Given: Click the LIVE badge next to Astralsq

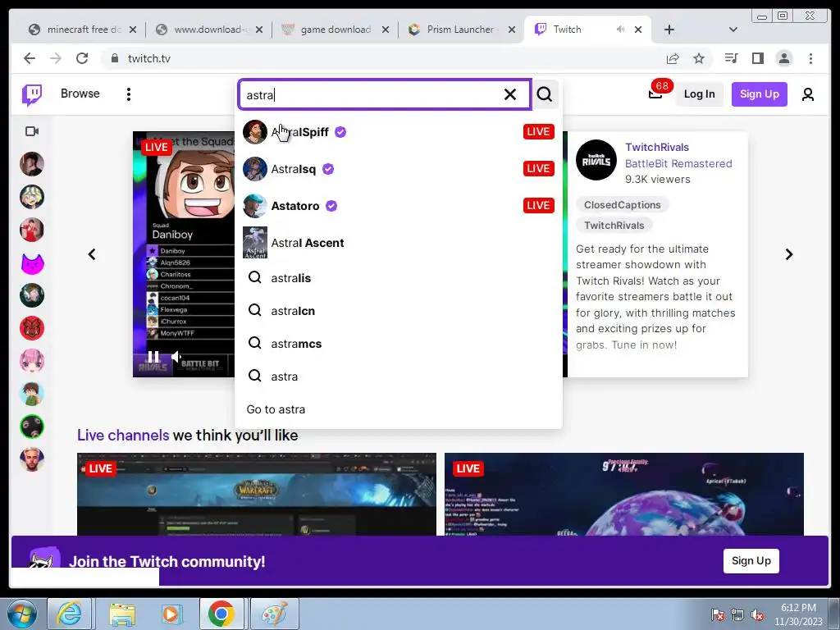Looking at the screenshot, I should tap(538, 169).
